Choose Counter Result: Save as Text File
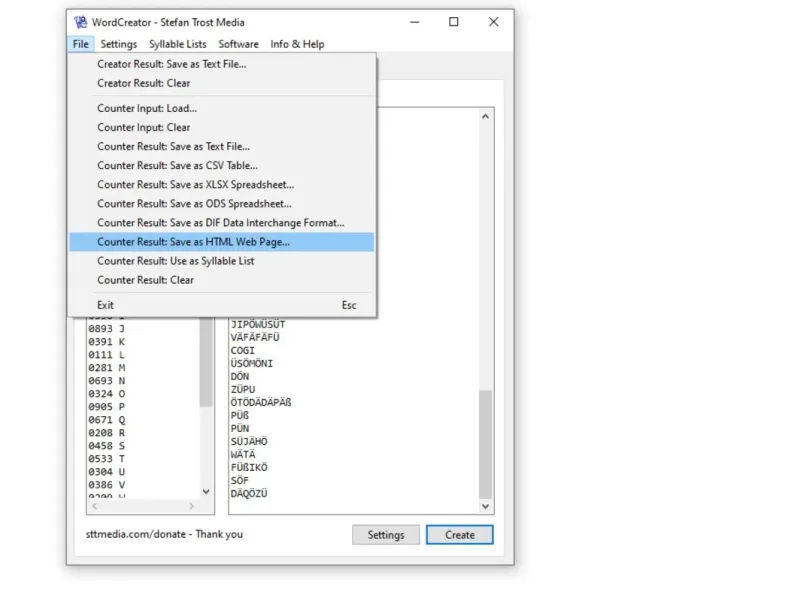The image size is (800, 600). 221,146
